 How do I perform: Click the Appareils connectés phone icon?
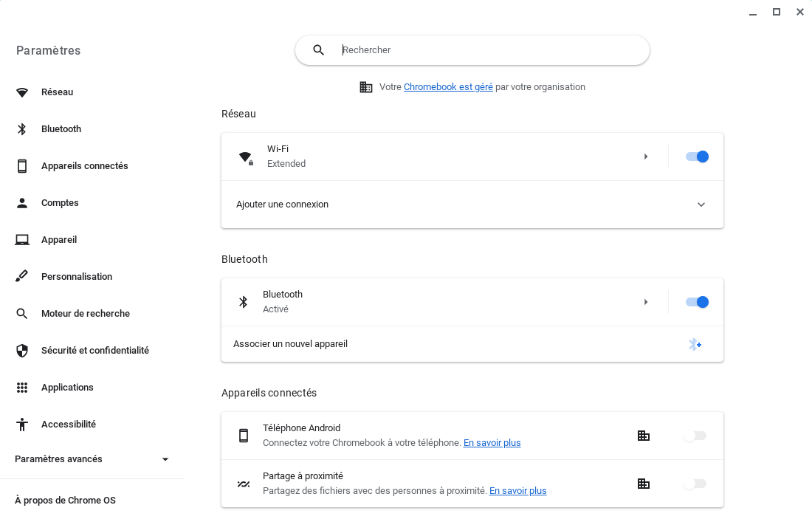21,165
